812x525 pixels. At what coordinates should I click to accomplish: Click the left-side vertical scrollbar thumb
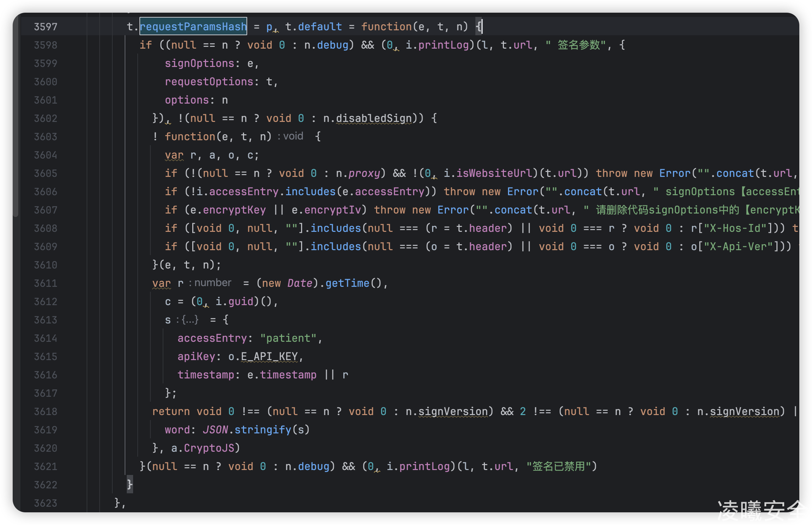pos(15,116)
